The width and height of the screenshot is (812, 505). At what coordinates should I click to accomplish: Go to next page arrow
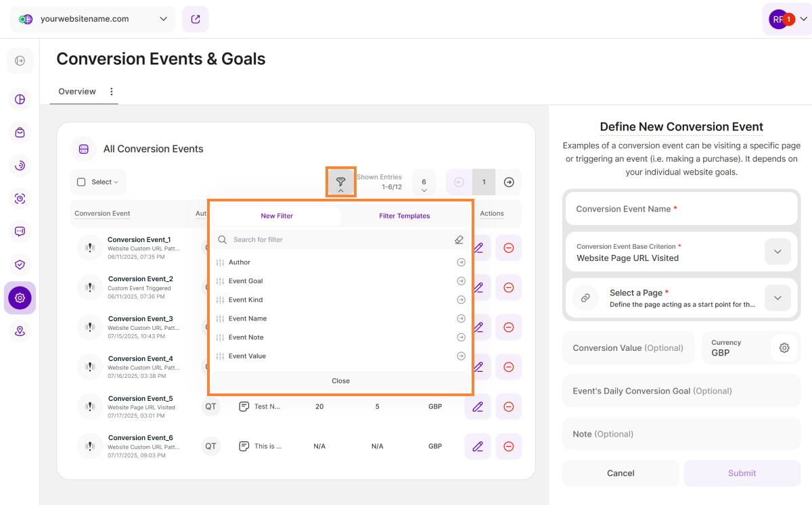[509, 182]
